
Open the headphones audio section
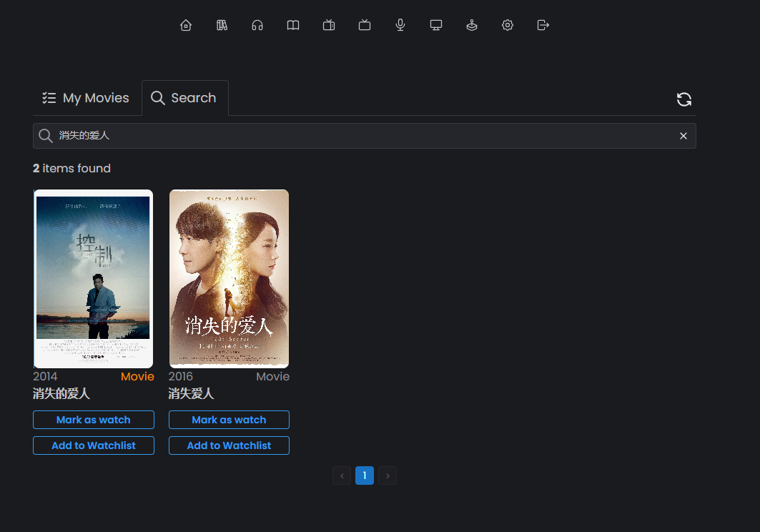tap(257, 26)
